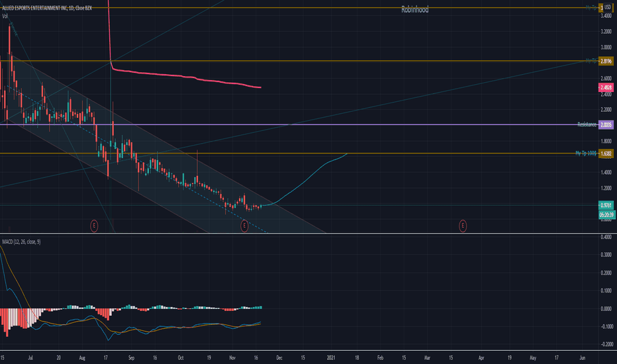Click the Mar date on time axis
The image size is (617, 364).
427,357
